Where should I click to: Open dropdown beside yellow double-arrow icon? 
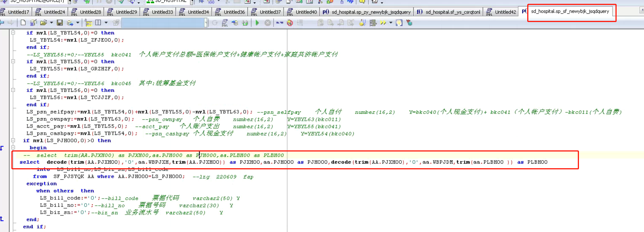pos(391,23)
